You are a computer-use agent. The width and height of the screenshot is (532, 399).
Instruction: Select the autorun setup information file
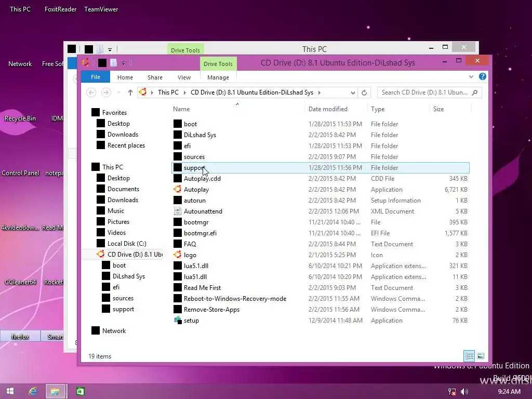[x=195, y=200]
